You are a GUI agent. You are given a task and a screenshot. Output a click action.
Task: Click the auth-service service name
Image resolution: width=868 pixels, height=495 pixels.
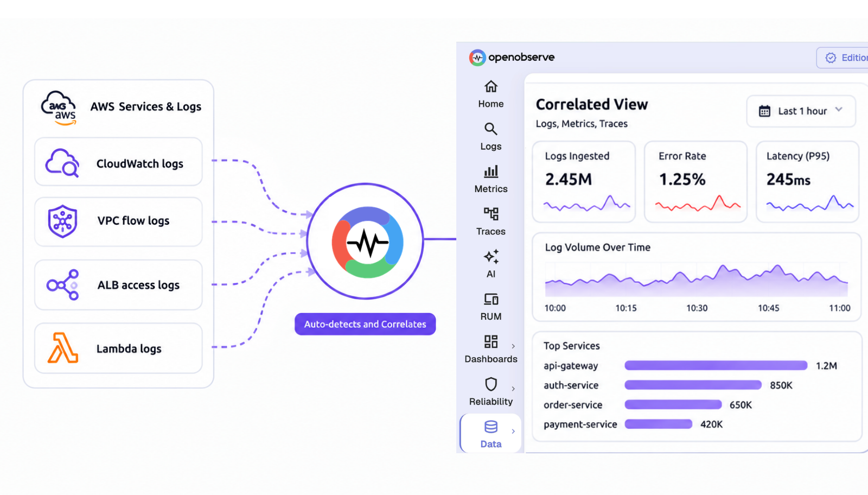571,385
